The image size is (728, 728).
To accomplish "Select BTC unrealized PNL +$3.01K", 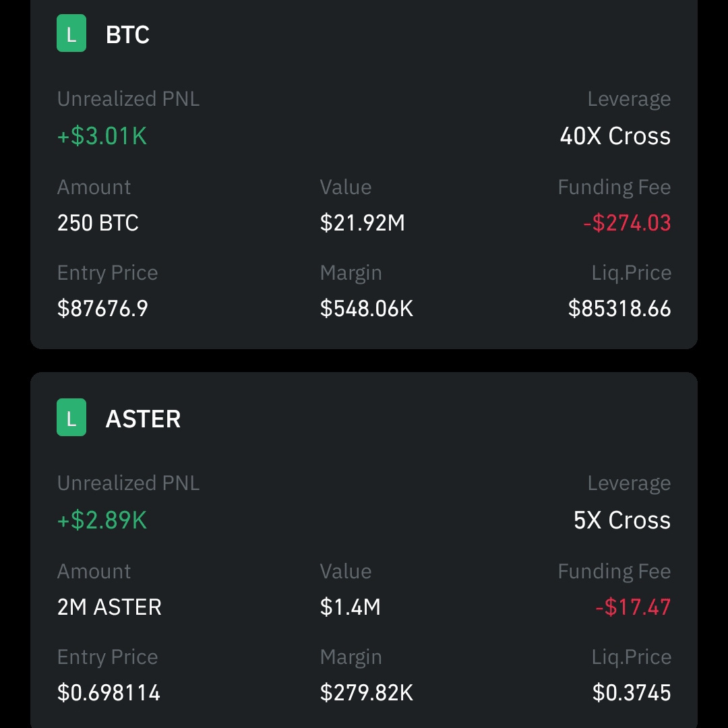I will pyautogui.click(x=102, y=136).
